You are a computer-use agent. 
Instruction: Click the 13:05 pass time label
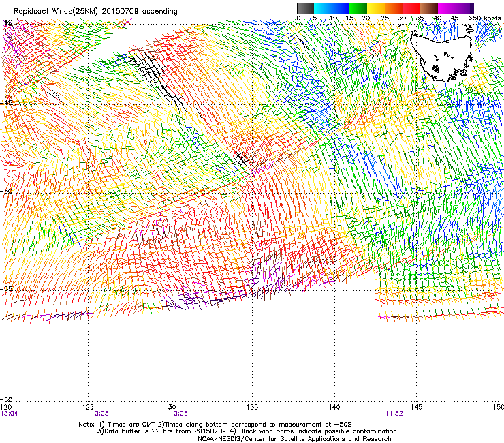(99, 414)
